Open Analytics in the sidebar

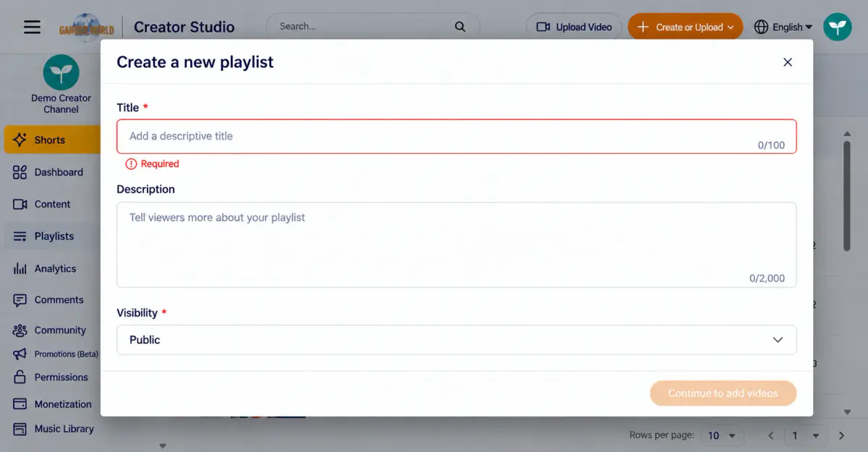point(52,268)
